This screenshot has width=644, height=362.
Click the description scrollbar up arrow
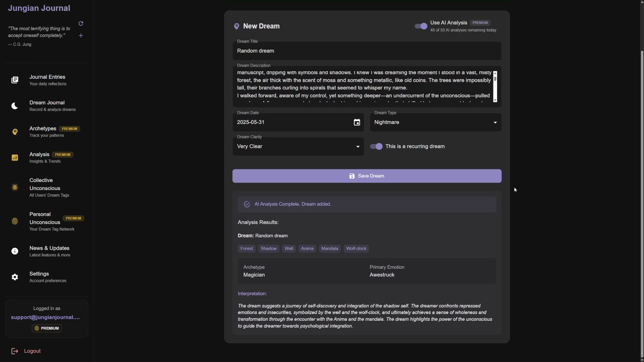point(495,73)
